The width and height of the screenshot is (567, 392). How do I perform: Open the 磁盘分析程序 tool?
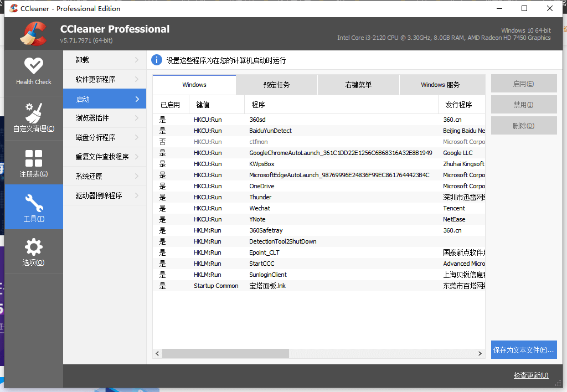pos(96,137)
